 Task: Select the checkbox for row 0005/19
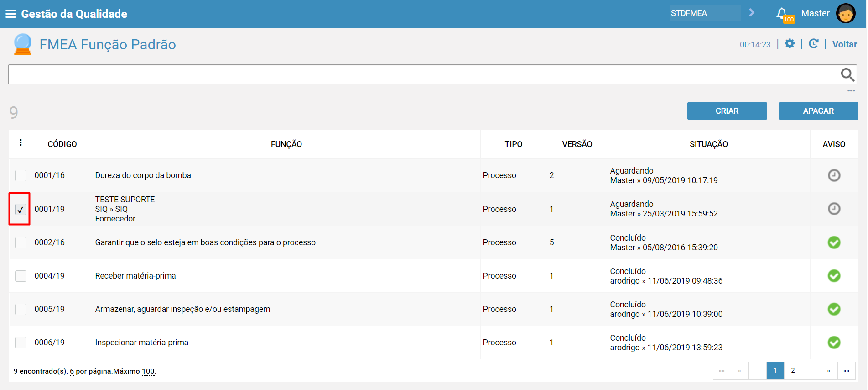tap(21, 309)
